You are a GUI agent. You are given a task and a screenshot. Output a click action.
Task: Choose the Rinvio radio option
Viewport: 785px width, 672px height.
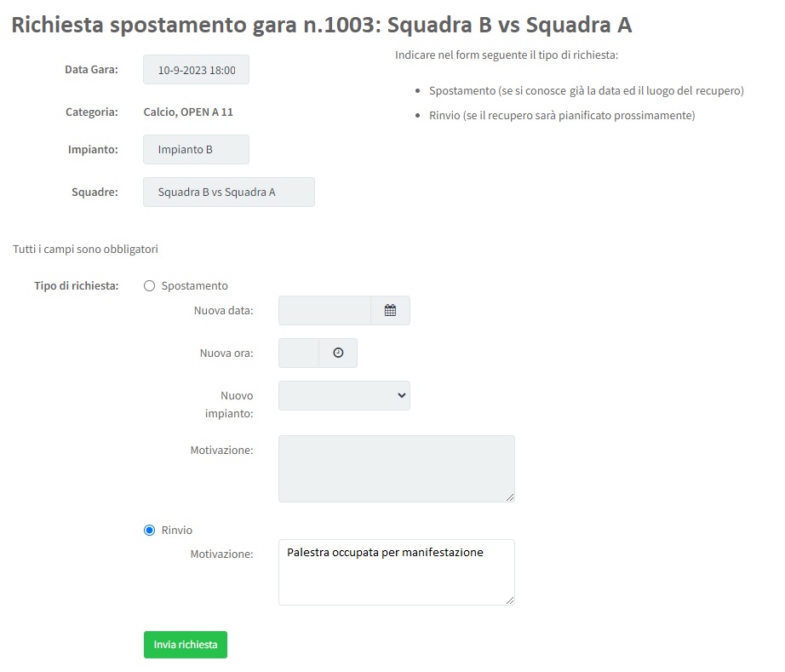coord(150,530)
